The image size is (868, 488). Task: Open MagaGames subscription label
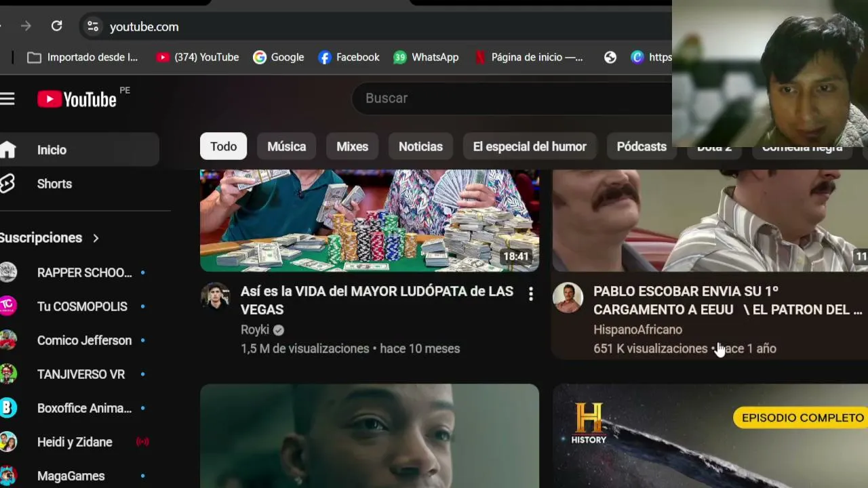pyautogui.click(x=71, y=476)
